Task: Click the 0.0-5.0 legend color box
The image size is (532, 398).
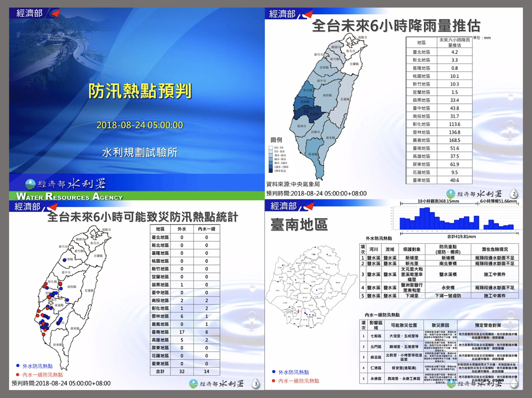Action: (x=271, y=147)
